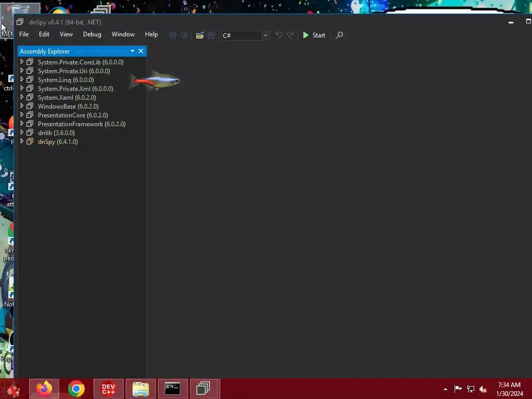This screenshot has width=532, height=399.
Task: Open the Help menu
Action: (x=151, y=34)
